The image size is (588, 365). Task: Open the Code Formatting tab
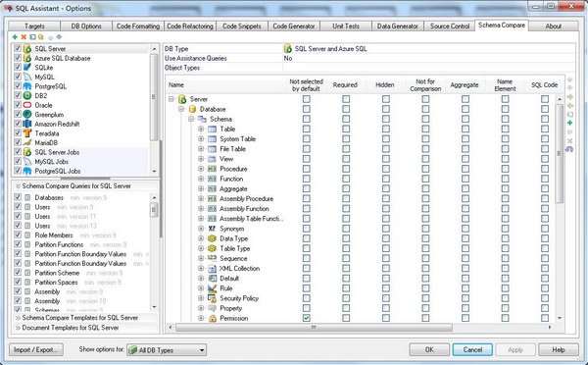click(138, 26)
